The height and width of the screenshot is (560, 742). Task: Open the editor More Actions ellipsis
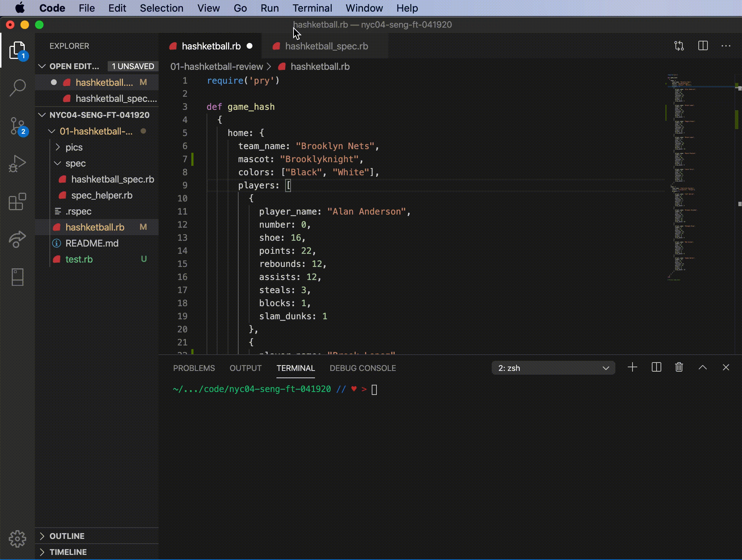pos(726,46)
